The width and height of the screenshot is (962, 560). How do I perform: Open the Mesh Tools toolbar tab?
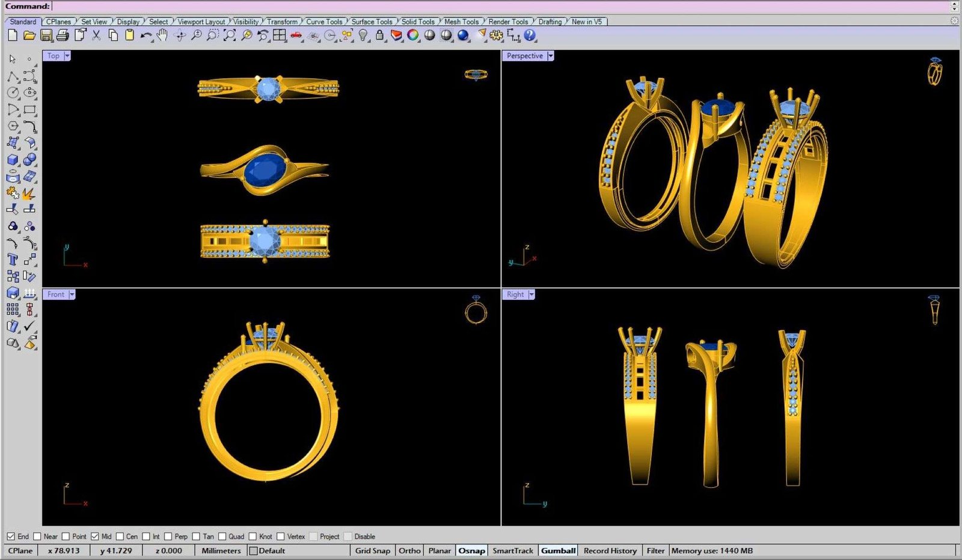point(461,22)
